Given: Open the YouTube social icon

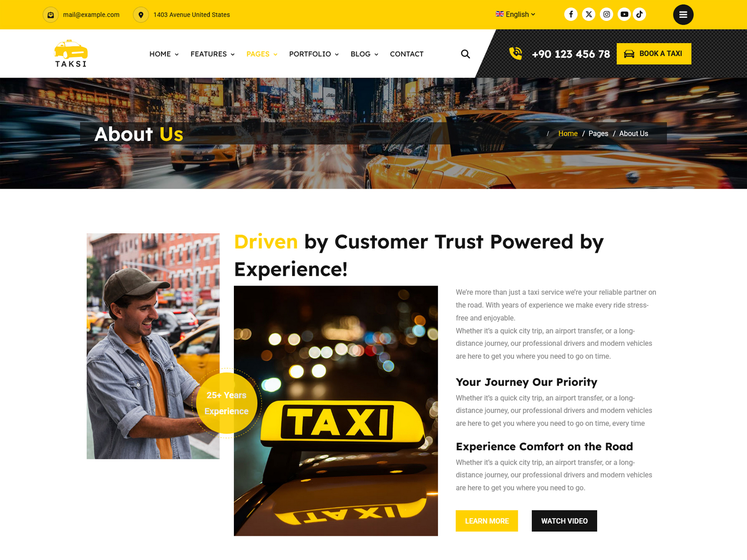Looking at the screenshot, I should coord(624,14).
